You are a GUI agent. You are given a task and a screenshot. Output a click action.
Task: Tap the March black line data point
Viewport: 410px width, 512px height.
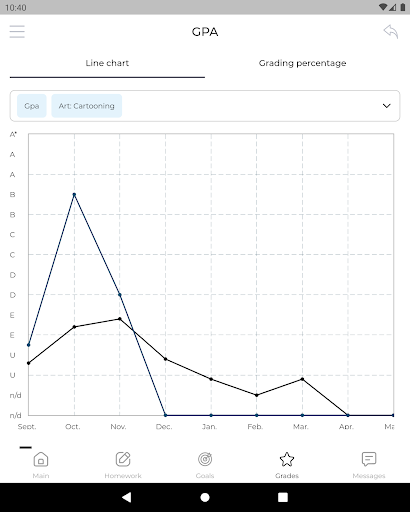click(302, 379)
